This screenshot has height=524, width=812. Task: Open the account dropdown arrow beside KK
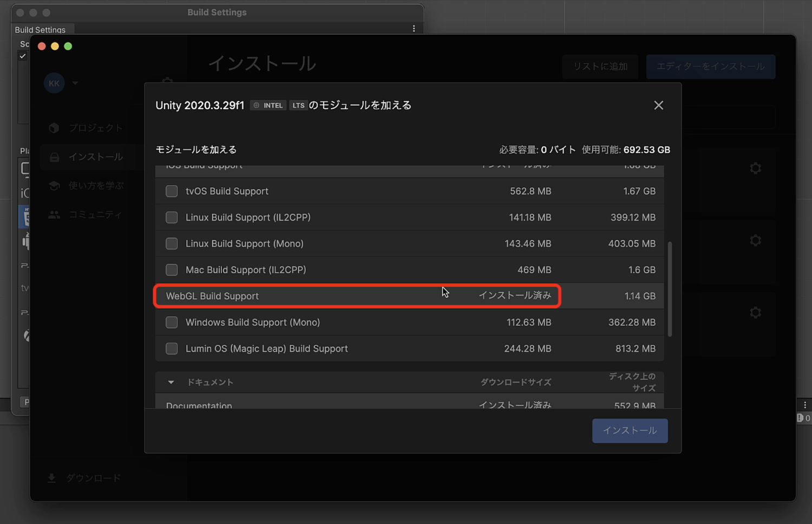click(75, 83)
